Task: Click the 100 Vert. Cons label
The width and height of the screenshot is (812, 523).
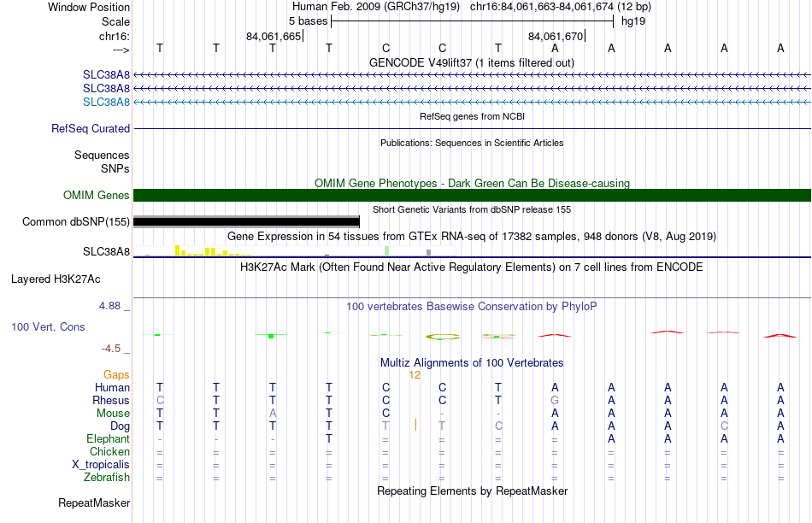Action: coord(48,326)
